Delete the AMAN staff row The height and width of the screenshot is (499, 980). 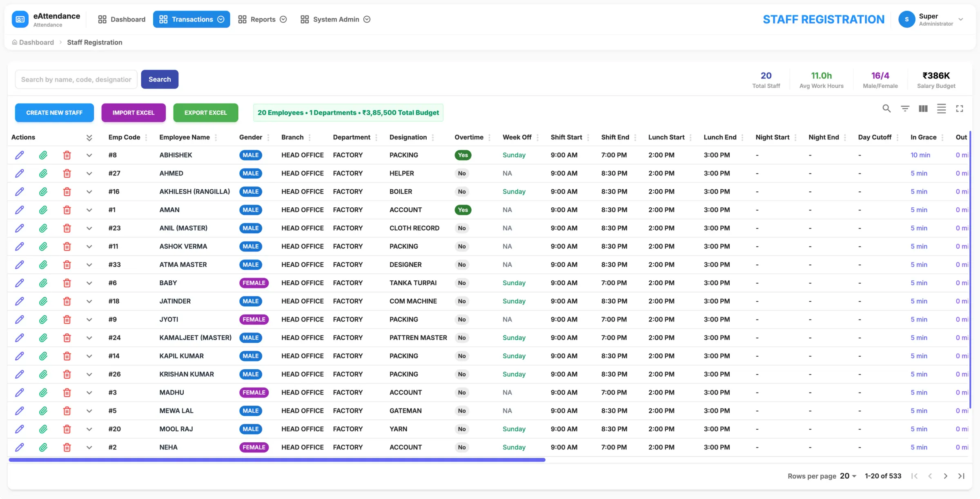click(67, 210)
